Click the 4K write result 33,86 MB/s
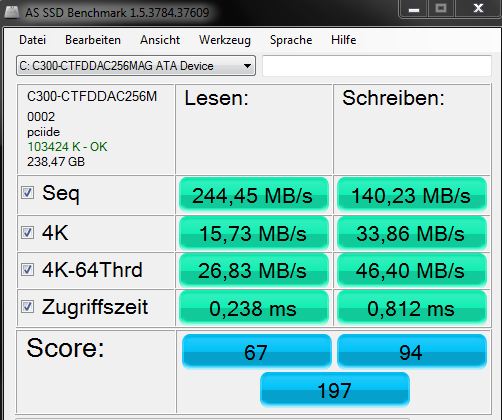 [412, 233]
